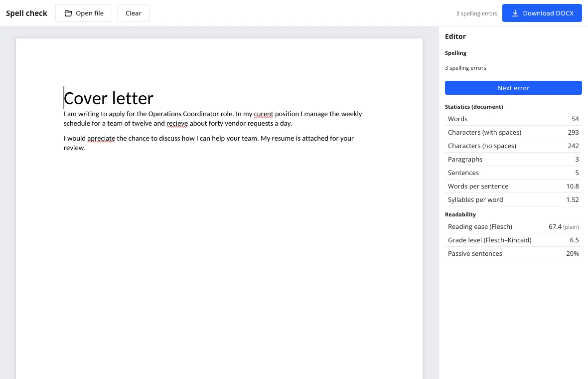Select the Words per sentence row

click(513, 187)
